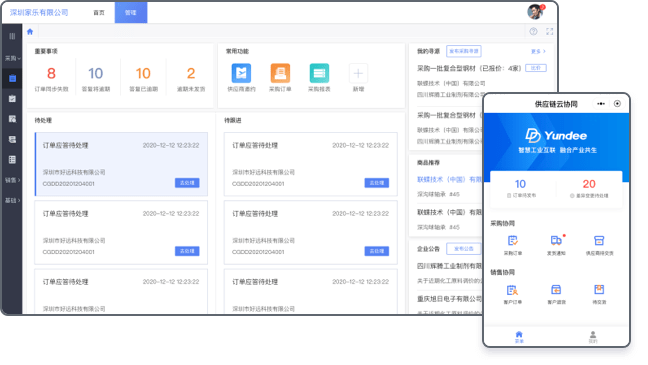The height and width of the screenshot is (365, 648).
Task: Expand the 采购 sidebar section
Action: pyautogui.click(x=12, y=58)
